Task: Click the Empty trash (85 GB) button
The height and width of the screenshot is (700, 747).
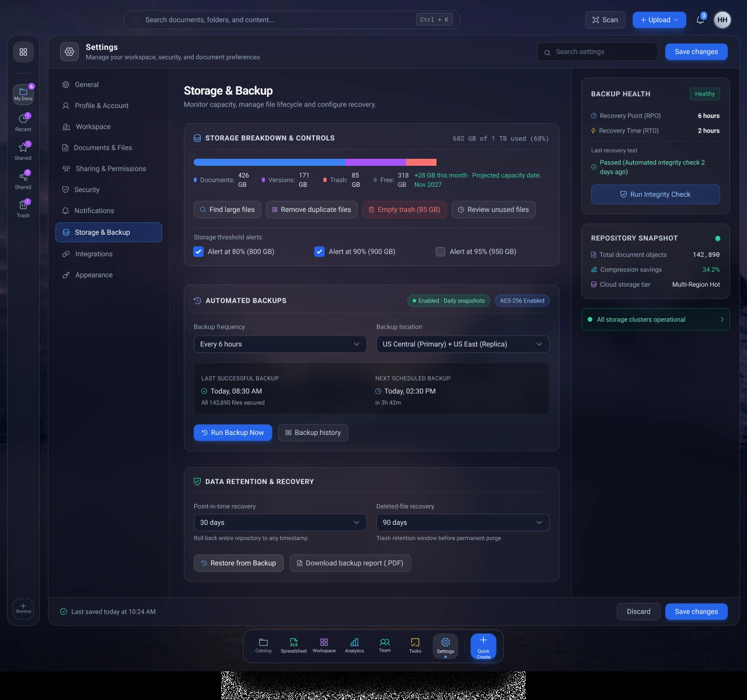Action: click(x=405, y=210)
